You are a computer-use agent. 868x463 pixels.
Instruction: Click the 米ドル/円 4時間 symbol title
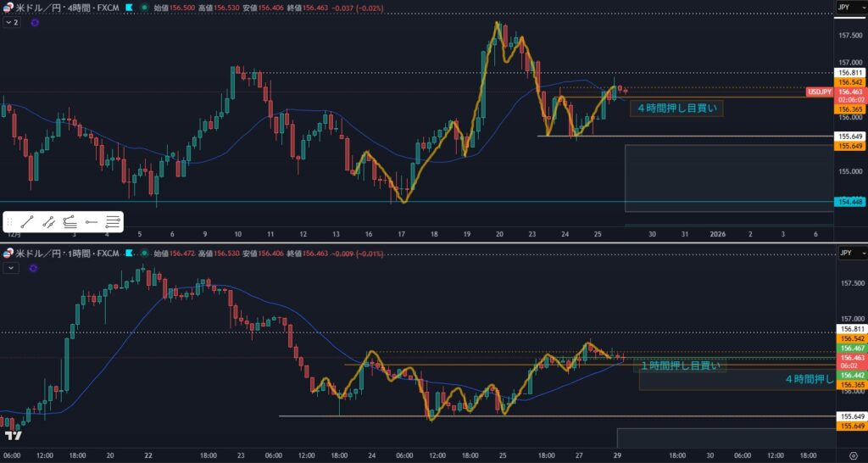[x=63, y=7]
